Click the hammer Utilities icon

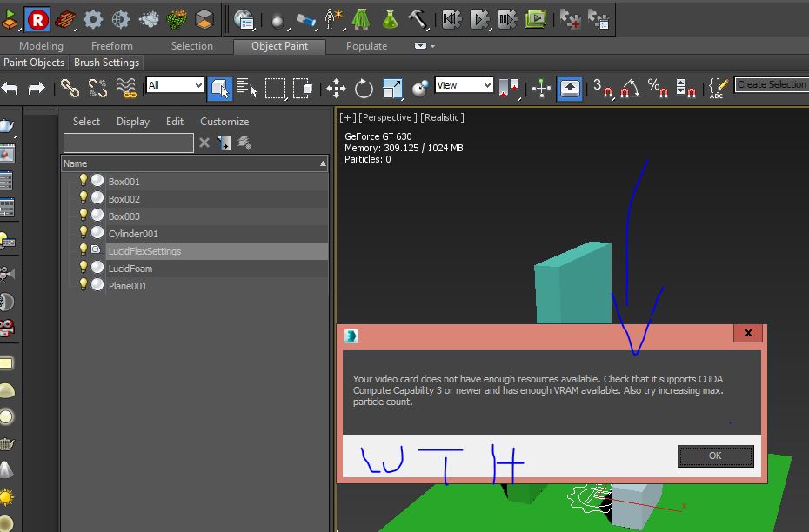[x=418, y=18]
